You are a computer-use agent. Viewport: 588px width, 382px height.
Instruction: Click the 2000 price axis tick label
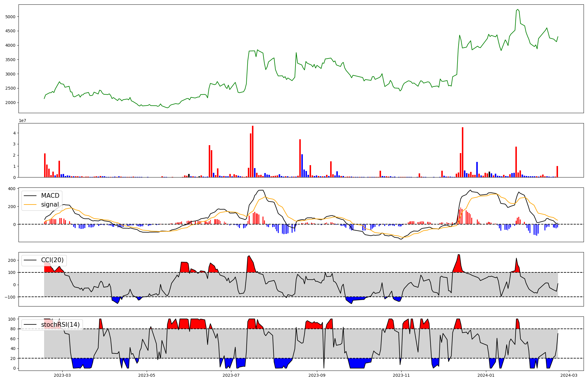click(10, 103)
